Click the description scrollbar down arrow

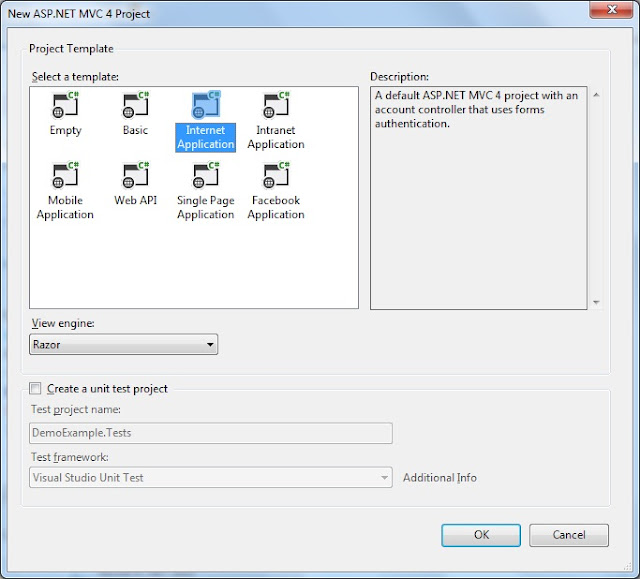[x=596, y=302]
